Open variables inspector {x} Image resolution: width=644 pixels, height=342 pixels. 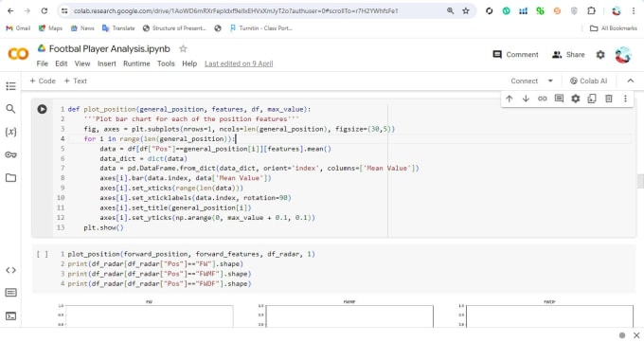pyautogui.click(x=10, y=132)
